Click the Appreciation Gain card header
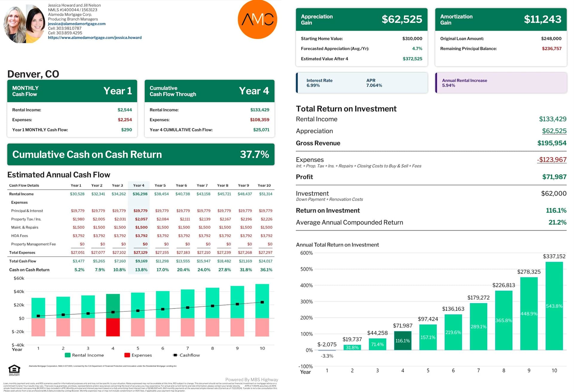This screenshot has width=574, height=392. pyautogui.click(x=361, y=19)
